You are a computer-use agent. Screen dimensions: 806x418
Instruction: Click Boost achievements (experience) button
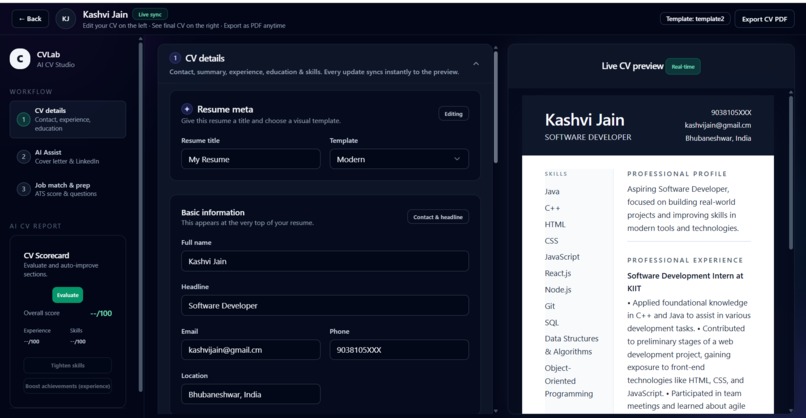[x=67, y=386]
